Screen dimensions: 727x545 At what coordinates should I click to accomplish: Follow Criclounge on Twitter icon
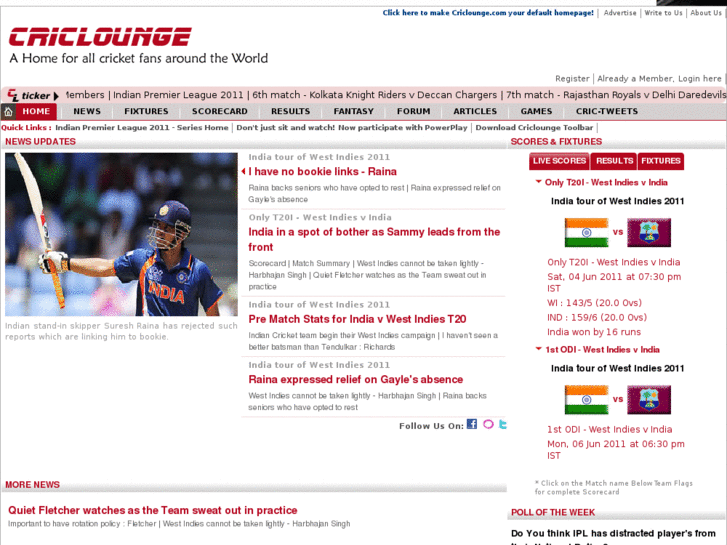[503, 424]
